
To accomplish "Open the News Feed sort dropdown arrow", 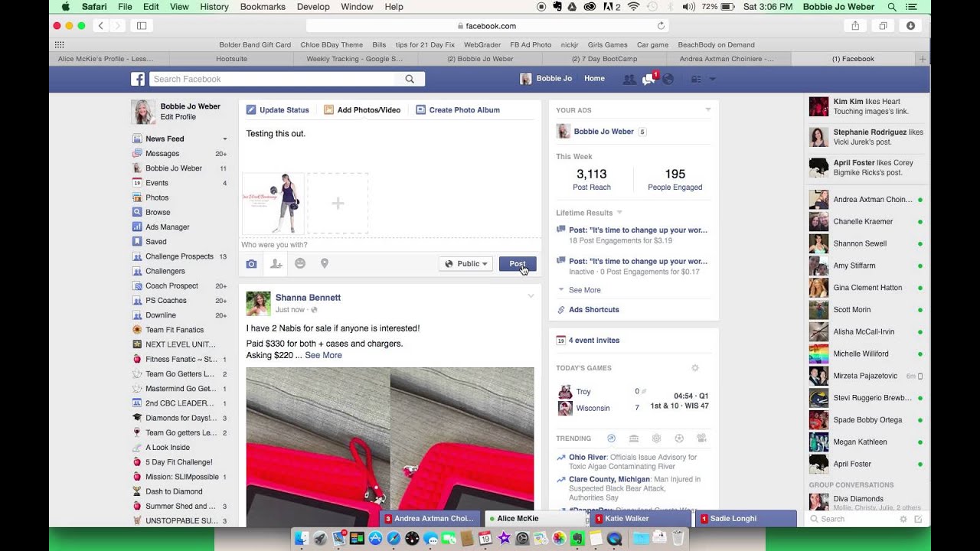I will pyautogui.click(x=225, y=139).
